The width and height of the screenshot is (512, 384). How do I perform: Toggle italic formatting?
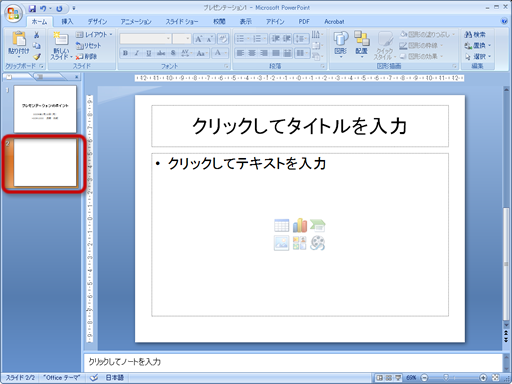click(137, 53)
